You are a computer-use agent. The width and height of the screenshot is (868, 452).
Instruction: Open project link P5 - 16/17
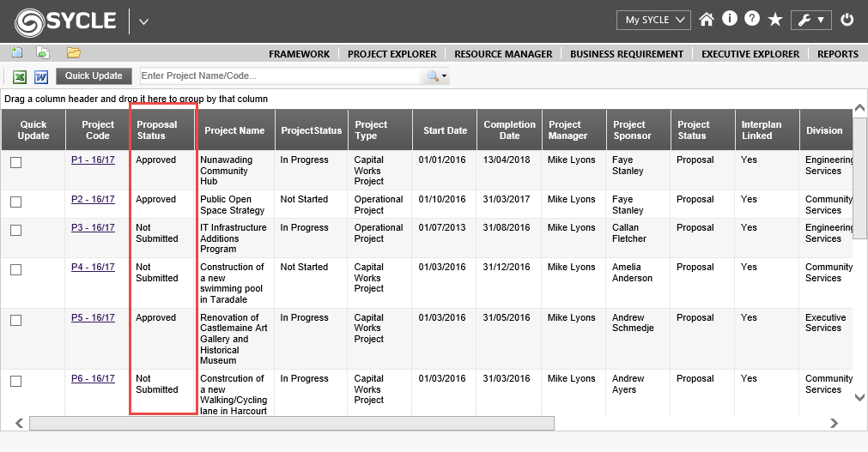[x=93, y=317]
